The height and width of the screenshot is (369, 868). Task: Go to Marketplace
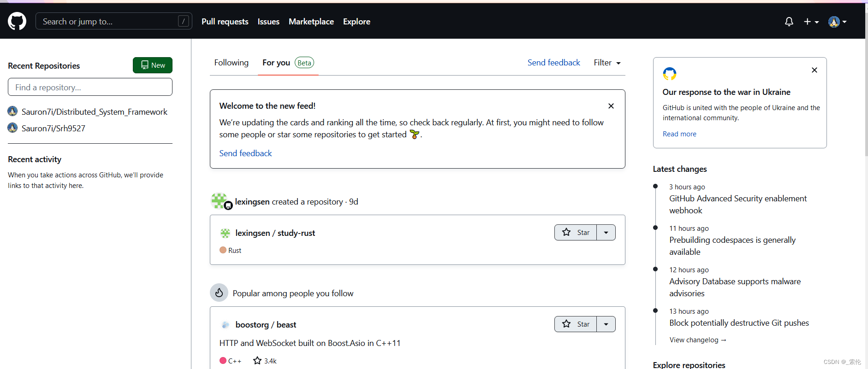[x=311, y=22]
